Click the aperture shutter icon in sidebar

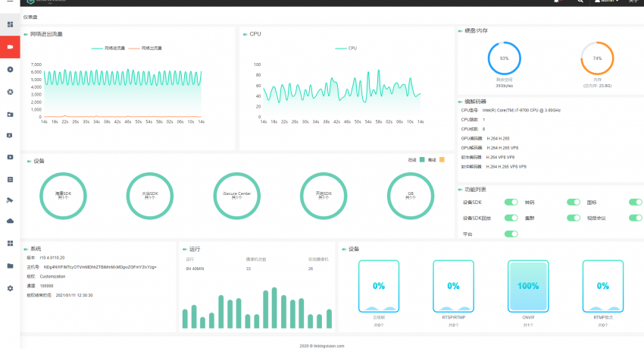click(10, 92)
